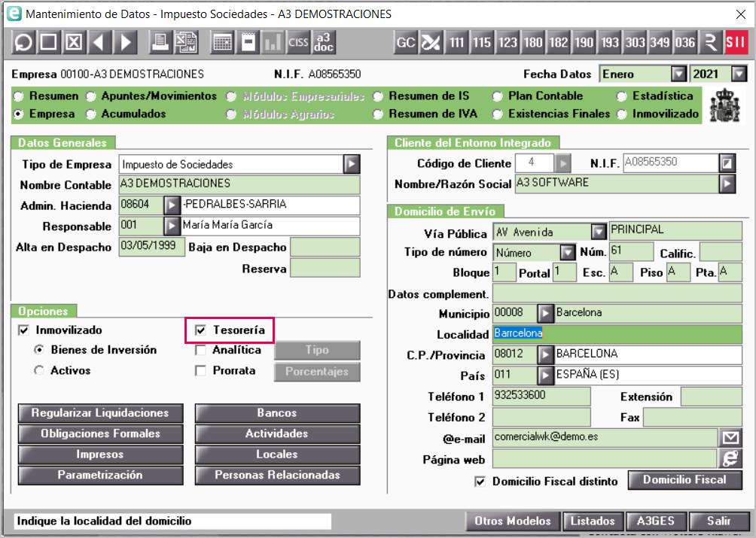Open the País lookup arrow
The image size is (756, 538).
(545, 375)
